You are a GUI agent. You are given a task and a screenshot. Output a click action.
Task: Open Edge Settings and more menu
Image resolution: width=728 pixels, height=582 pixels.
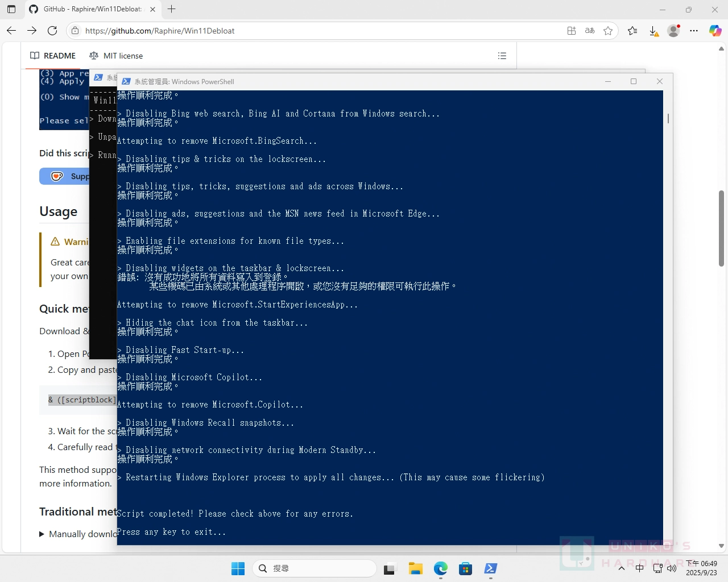(x=694, y=31)
